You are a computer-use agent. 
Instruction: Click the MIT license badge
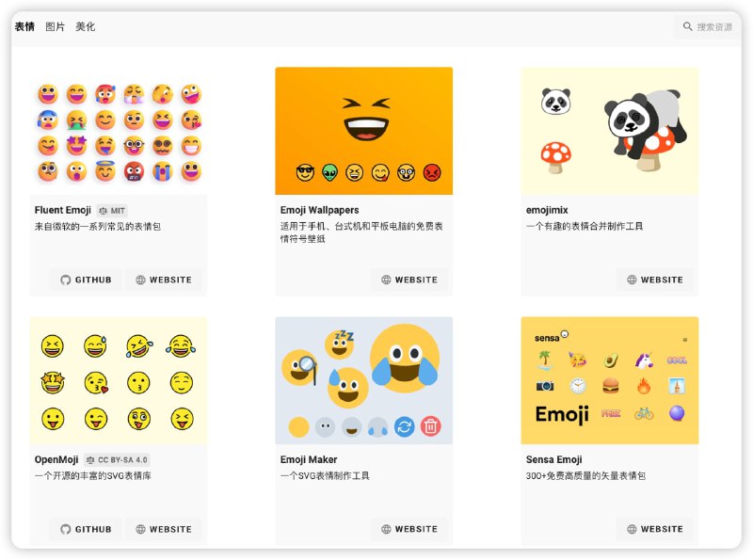point(112,211)
